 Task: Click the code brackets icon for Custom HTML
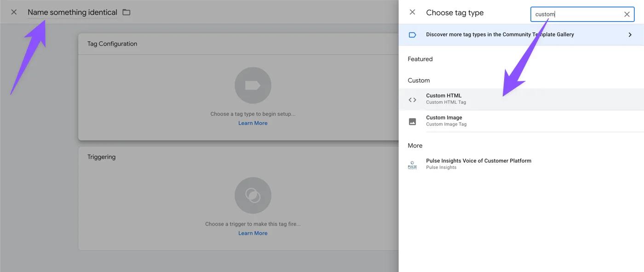coord(412,100)
